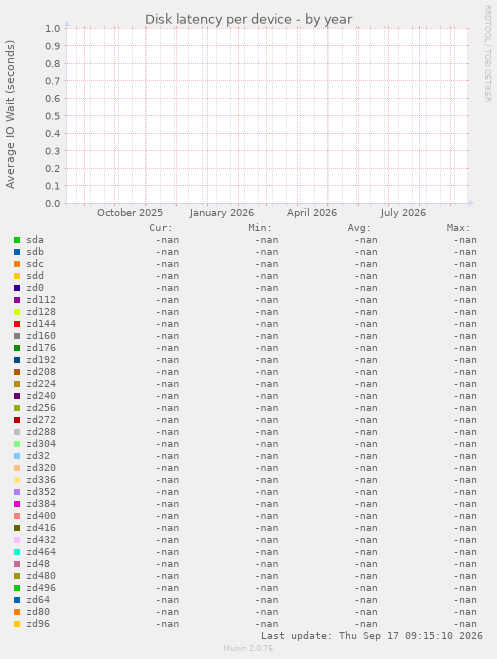Viewport: 497px width, 659px height.
Task: Select the zd304 device label
Action: [x=41, y=444]
